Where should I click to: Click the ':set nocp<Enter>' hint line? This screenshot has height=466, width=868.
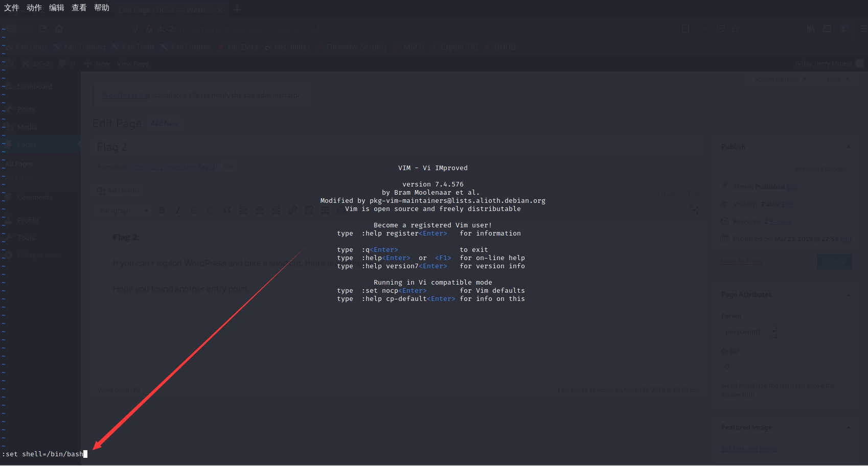tap(431, 290)
